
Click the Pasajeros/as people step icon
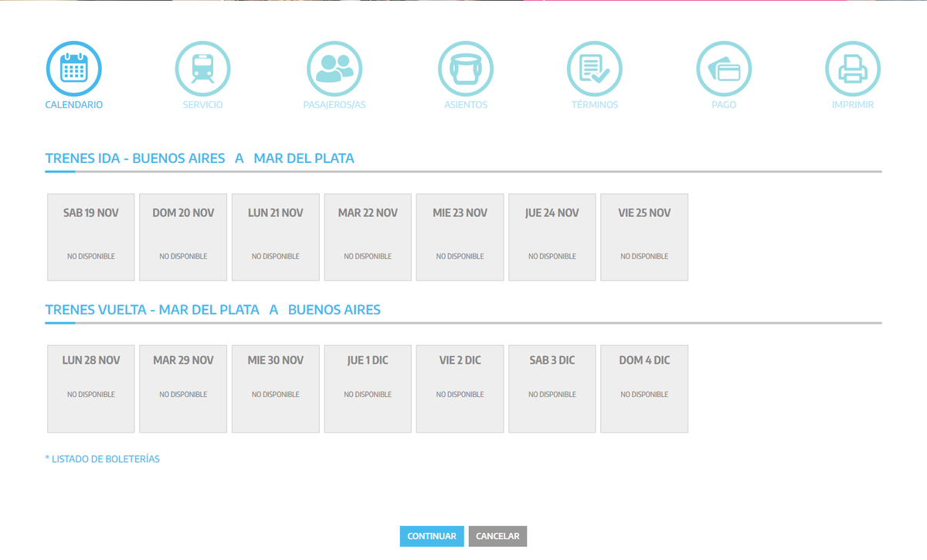pyautogui.click(x=334, y=69)
